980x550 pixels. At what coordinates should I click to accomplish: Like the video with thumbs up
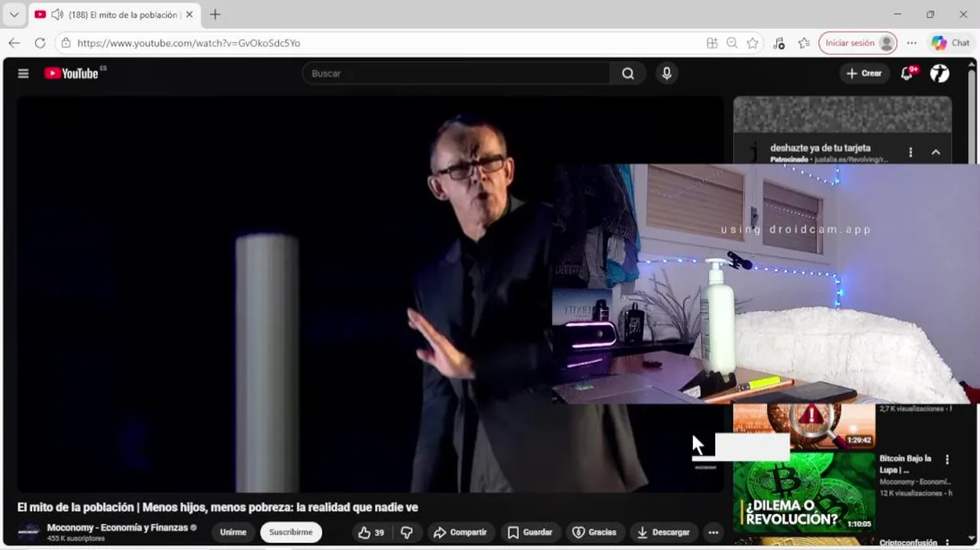click(372, 532)
